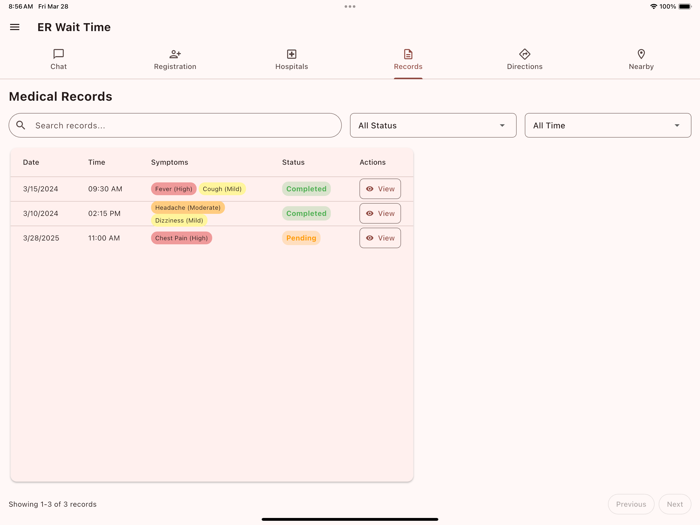Viewport: 700px width, 525px height.
Task: Tap the Registration person-add icon
Action: [x=175, y=54]
